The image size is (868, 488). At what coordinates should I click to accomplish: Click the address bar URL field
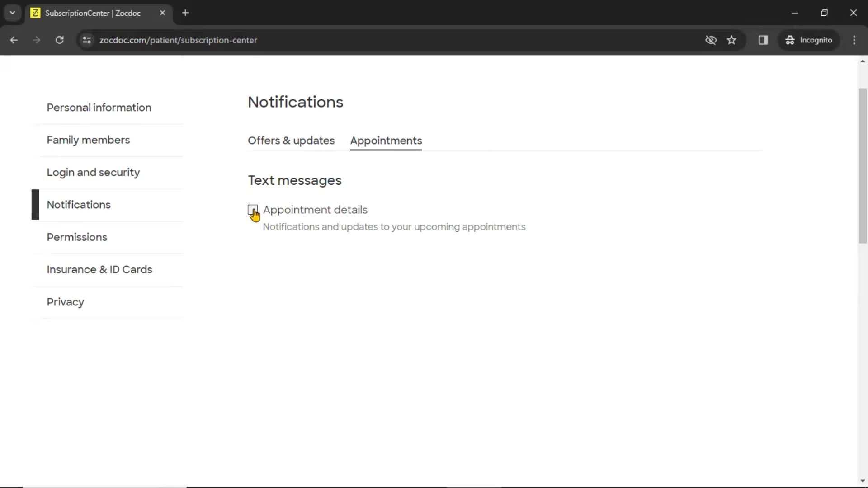[x=178, y=40]
